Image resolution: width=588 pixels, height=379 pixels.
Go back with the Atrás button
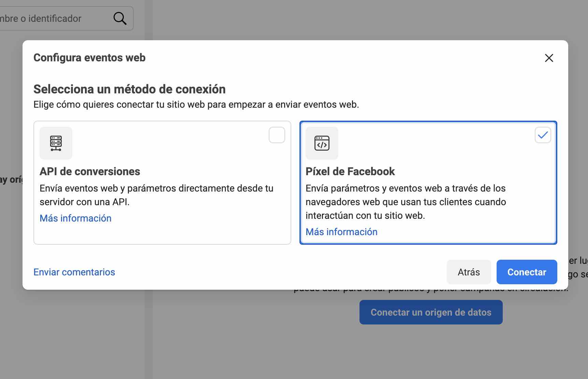coord(469,272)
